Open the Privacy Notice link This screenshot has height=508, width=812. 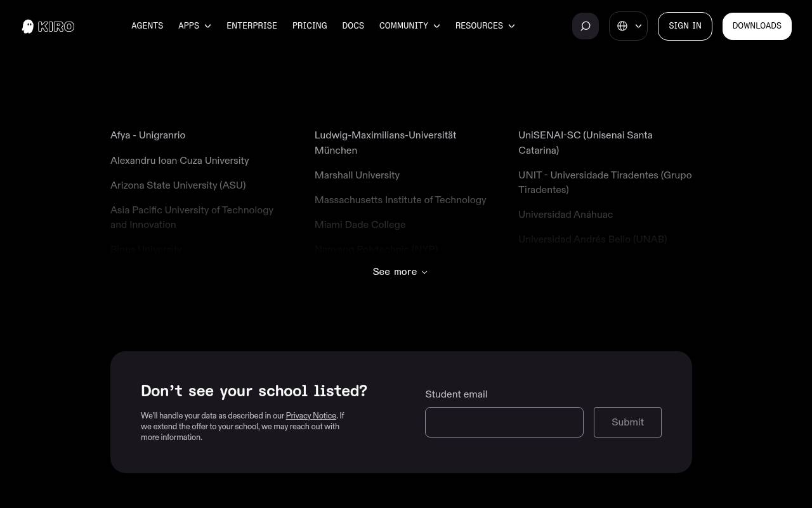(311, 416)
